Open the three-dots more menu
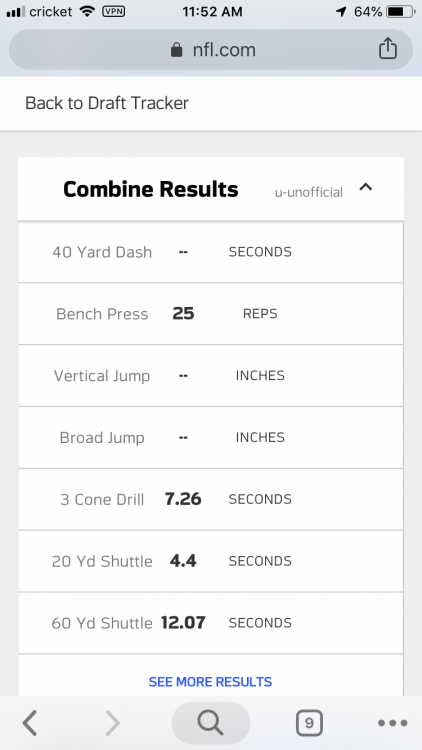 pyautogui.click(x=392, y=723)
